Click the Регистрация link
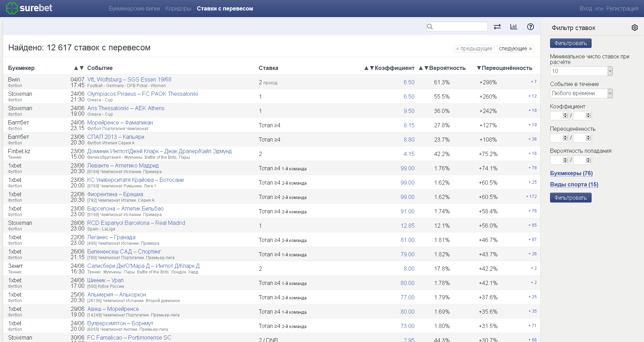The height and width of the screenshot is (342, 644). tap(622, 9)
